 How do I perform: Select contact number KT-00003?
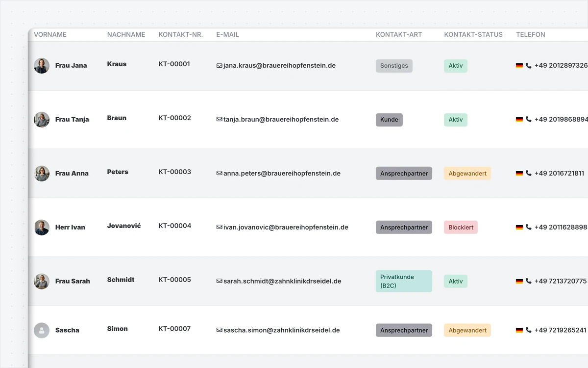175,172
